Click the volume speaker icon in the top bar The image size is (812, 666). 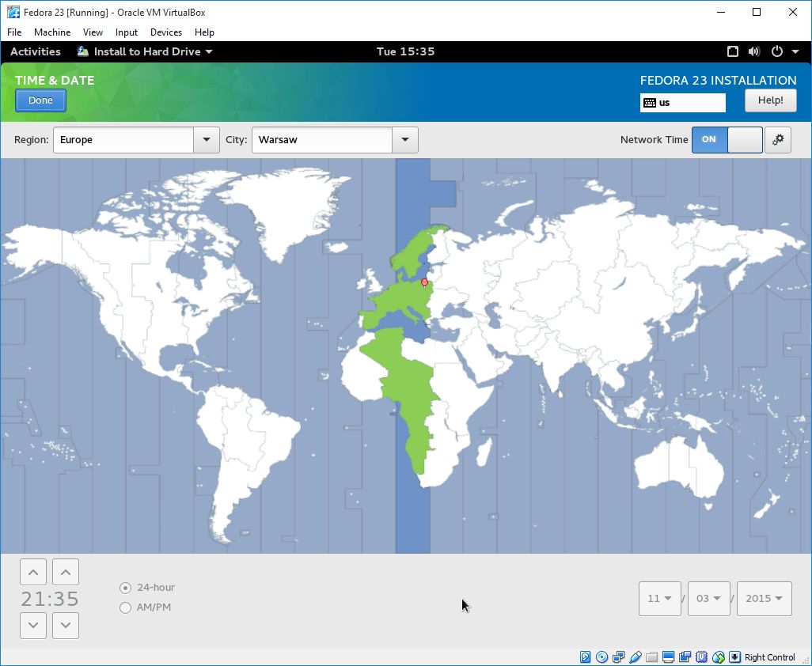tap(754, 51)
